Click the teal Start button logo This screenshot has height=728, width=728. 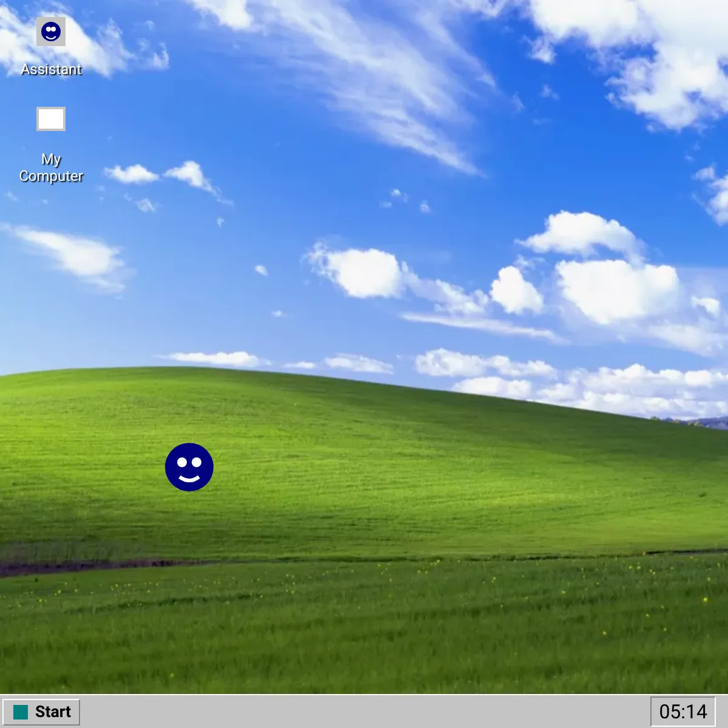point(21,712)
